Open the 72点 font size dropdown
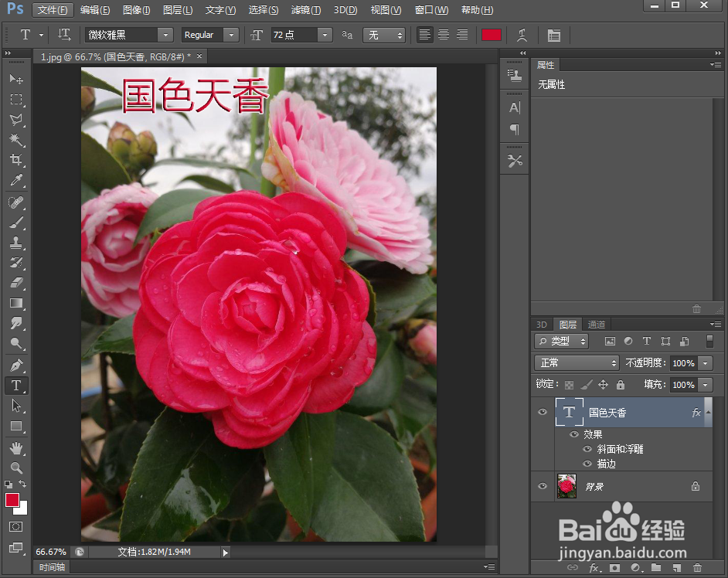 pos(325,35)
